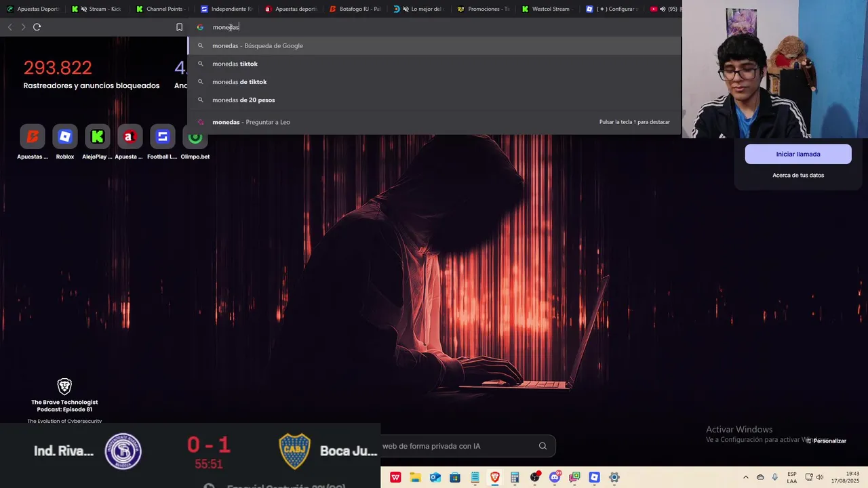
Task: Click the 0 - 1 score text
Action: (209, 445)
